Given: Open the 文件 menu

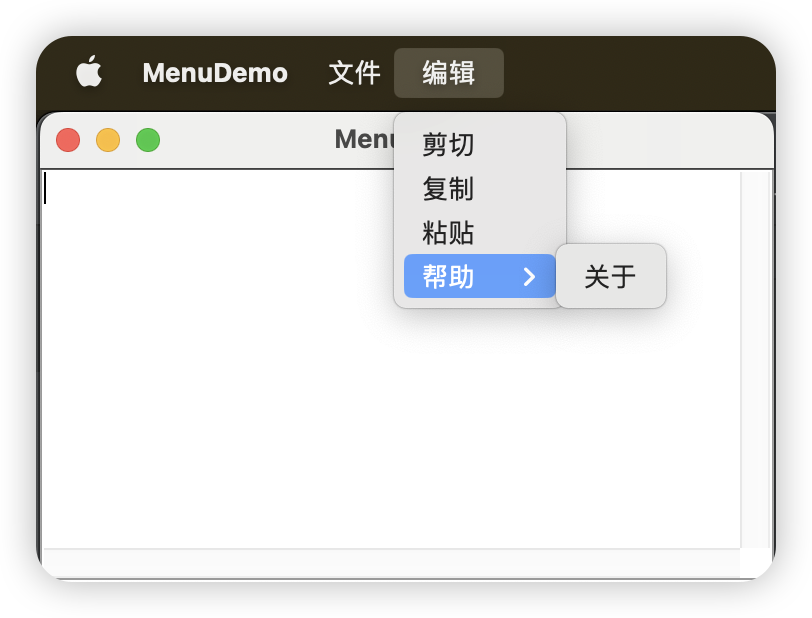Looking at the screenshot, I should tap(354, 73).
